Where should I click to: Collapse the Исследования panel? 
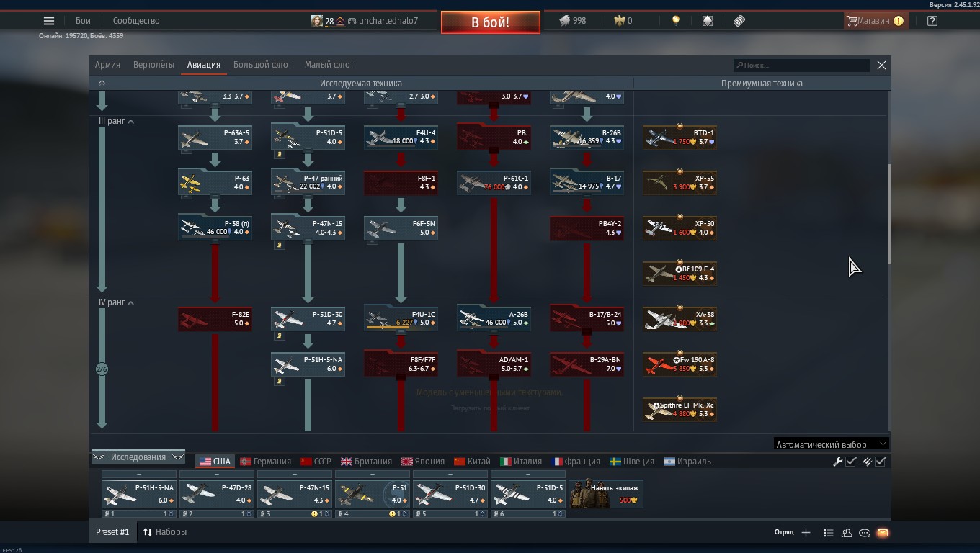point(138,457)
